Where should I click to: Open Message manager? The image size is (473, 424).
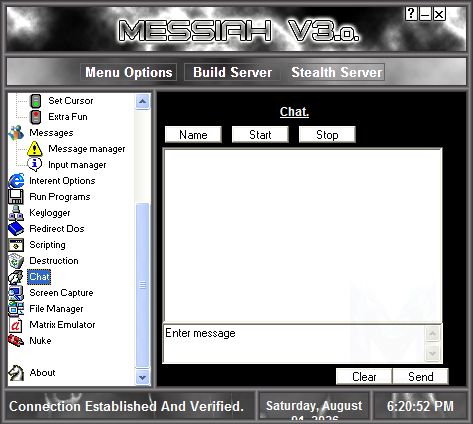coord(87,149)
